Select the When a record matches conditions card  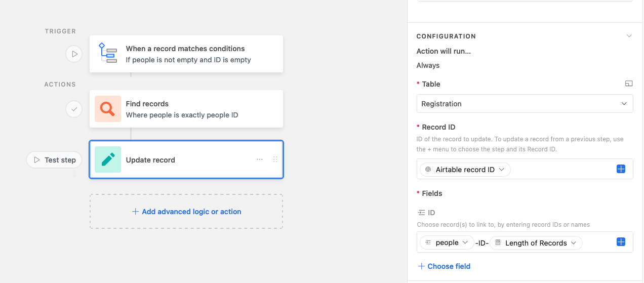[x=186, y=54]
